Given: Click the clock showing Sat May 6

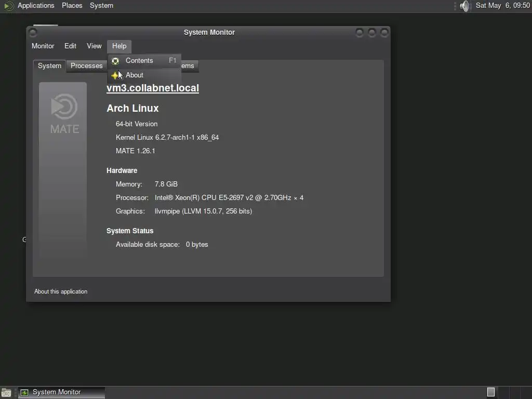Looking at the screenshot, I should tap(502, 5).
